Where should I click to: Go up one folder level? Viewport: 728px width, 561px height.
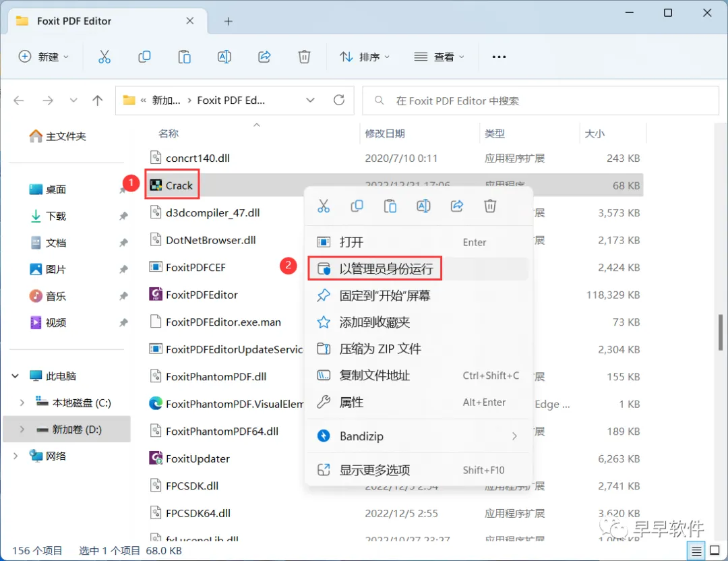(98, 100)
